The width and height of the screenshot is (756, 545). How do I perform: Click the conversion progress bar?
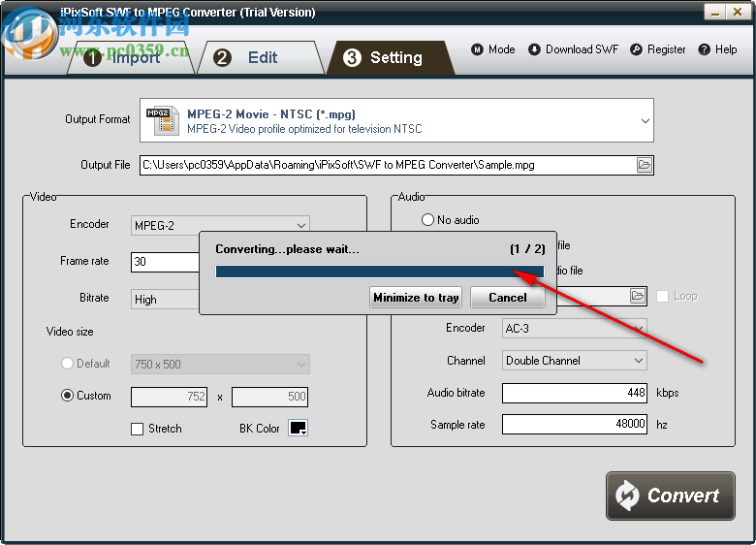[x=380, y=272]
